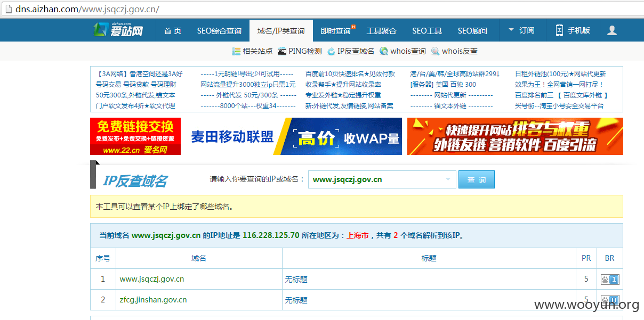Open ad link 日租外链池(100元)★网站代更新
The width and height of the screenshot is (644, 320).
click(561, 74)
